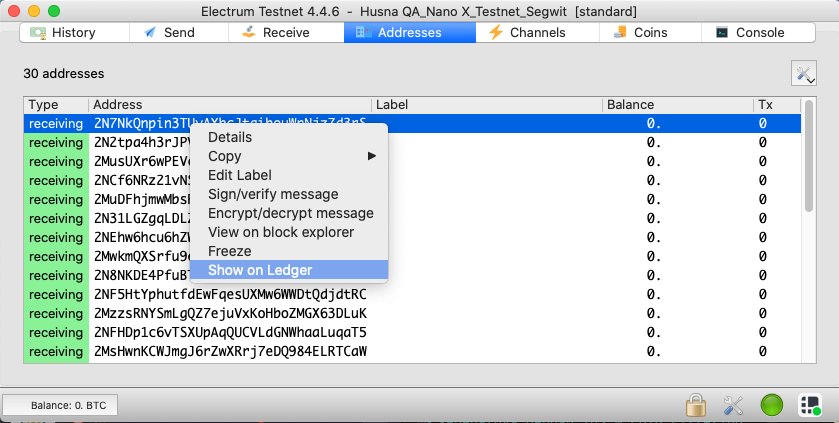
Task: Choose Sign/verify message option
Action: (x=289, y=194)
